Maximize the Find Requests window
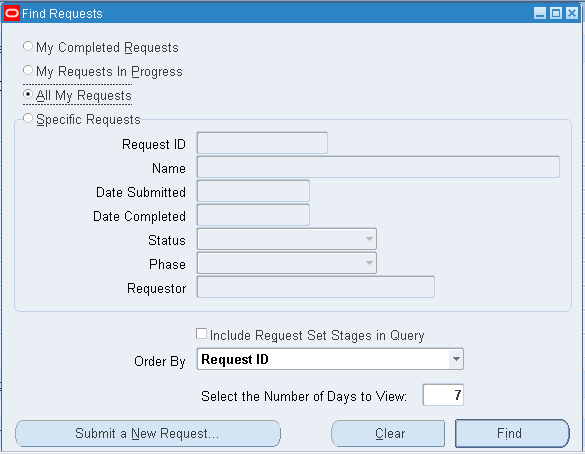Image resolution: width=585 pixels, height=454 pixels. point(556,13)
